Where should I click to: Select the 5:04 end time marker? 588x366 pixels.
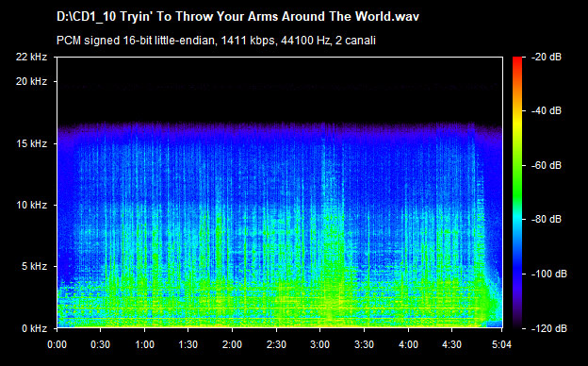(501, 344)
